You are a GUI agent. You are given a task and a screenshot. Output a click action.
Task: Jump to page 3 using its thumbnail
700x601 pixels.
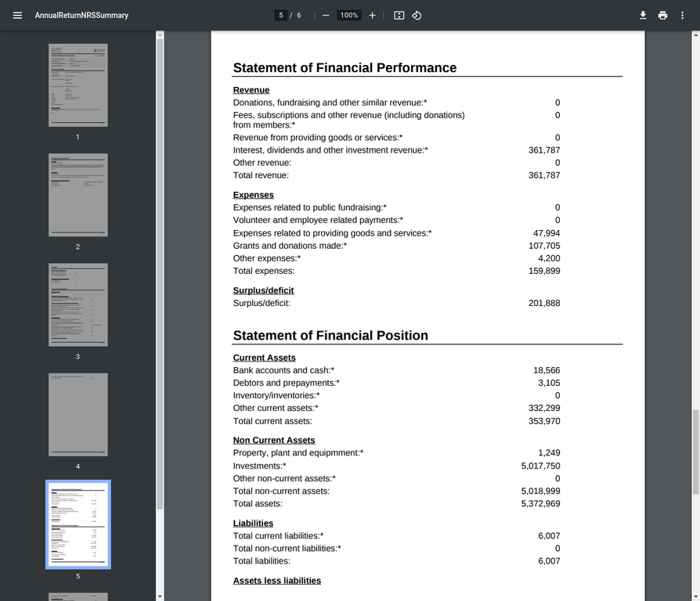click(78, 304)
